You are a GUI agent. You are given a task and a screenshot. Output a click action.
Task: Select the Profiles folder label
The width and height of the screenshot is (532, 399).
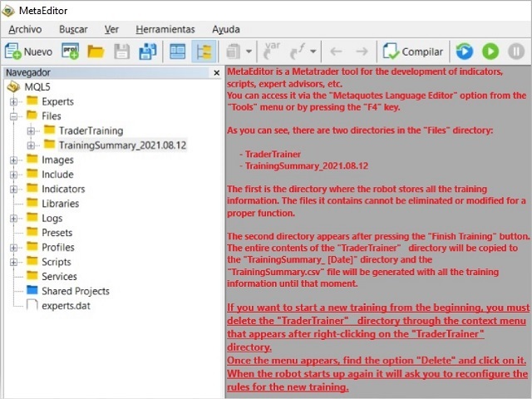(x=58, y=248)
